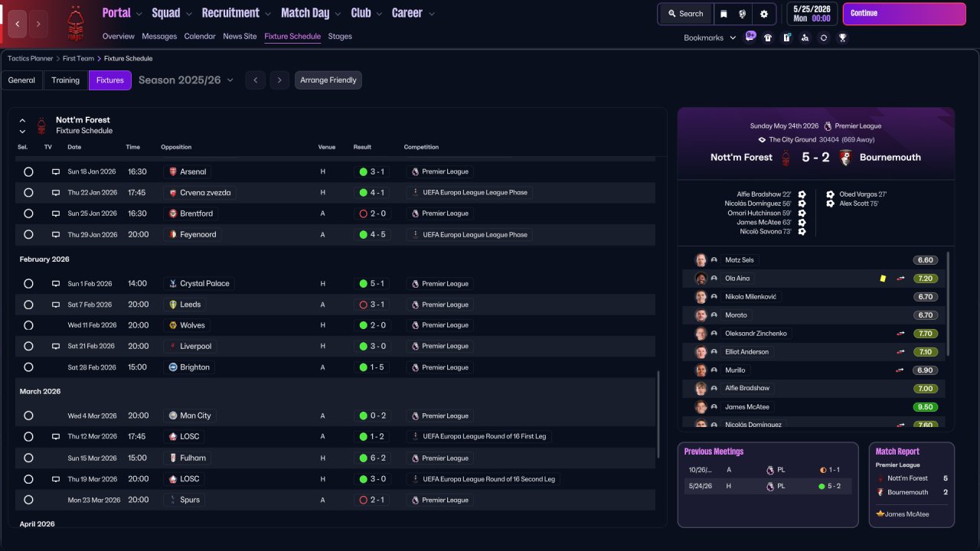Go to the previous season with left arrow
Viewport: 980px width, 551px height.
[256, 80]
